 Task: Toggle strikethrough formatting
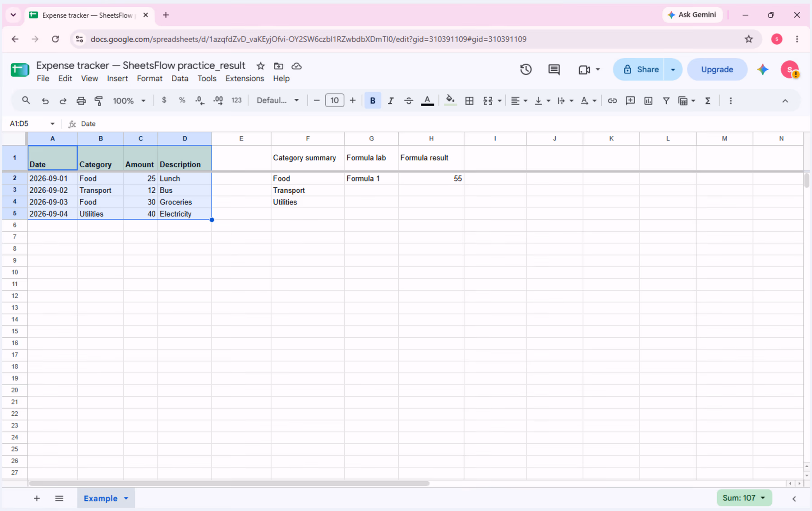click(409, 101)
